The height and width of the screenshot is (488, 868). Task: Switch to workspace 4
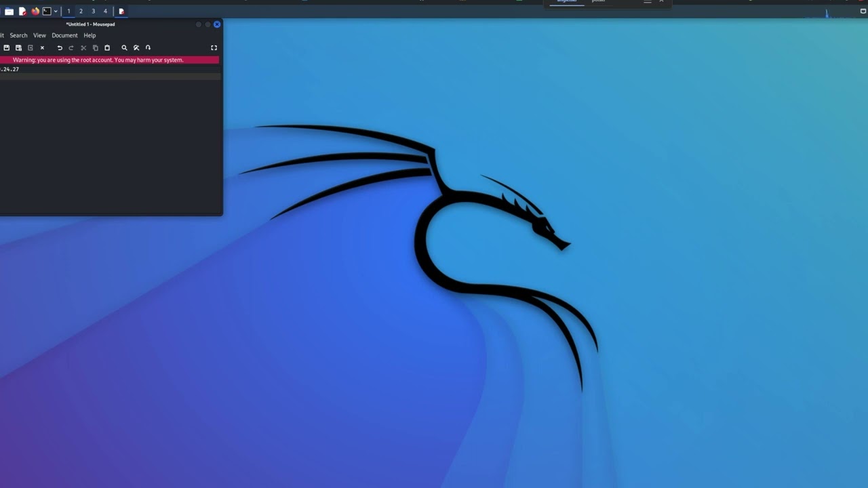click(105, 12)
